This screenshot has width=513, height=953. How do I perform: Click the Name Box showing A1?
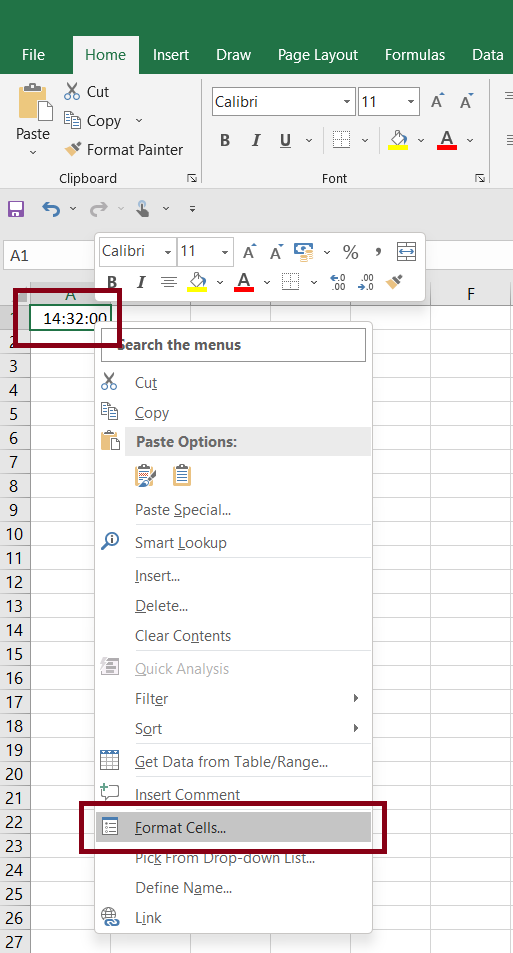click(49, 255)
